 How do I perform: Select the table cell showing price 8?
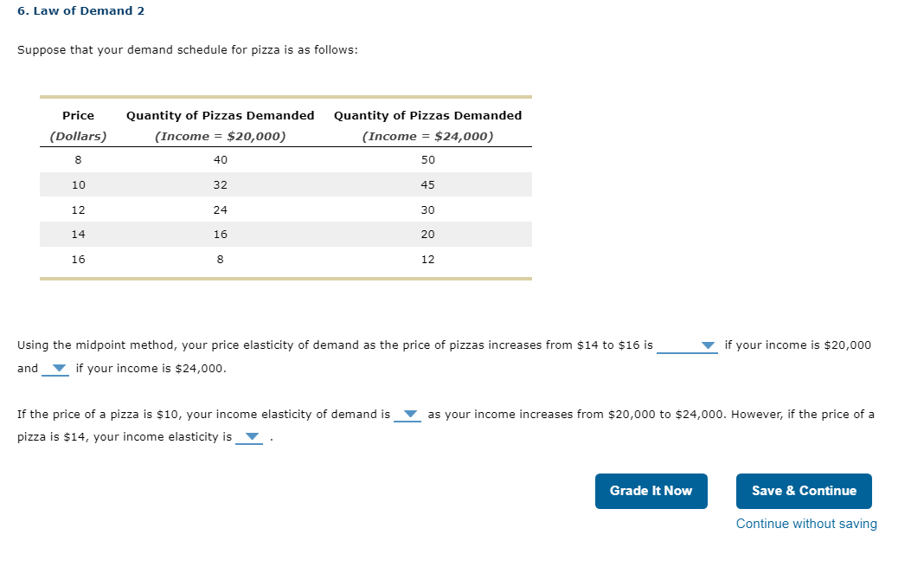pos(78,159)
